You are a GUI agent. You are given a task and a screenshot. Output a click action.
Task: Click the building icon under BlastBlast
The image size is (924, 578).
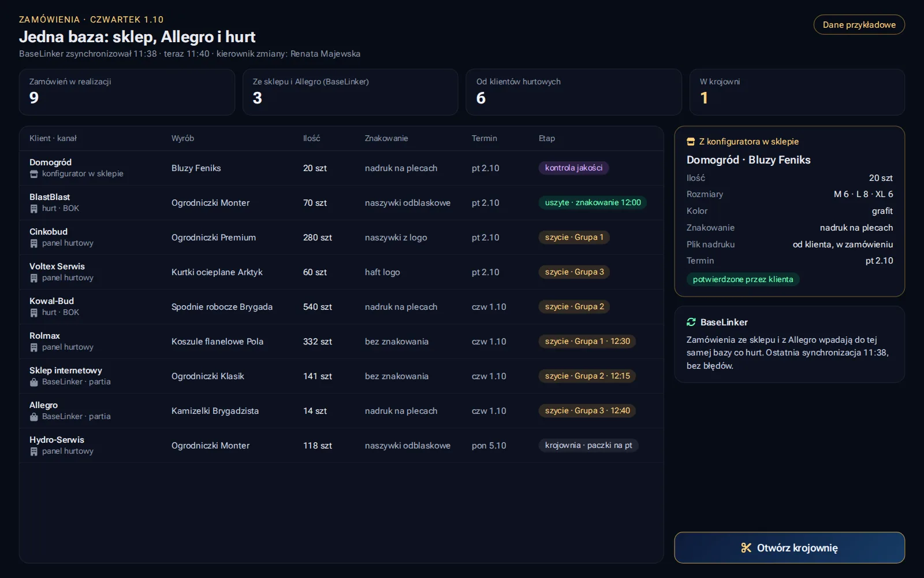pos(33,209)
